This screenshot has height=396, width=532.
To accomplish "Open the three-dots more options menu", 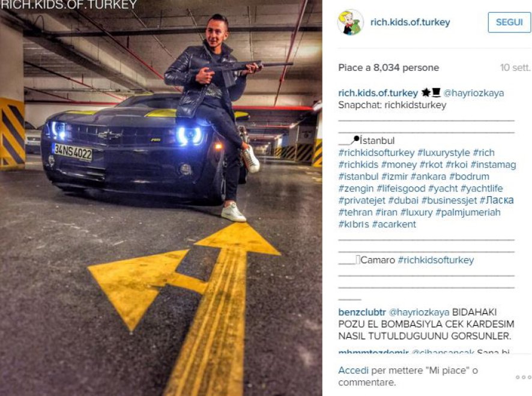I will coord(523,377).
